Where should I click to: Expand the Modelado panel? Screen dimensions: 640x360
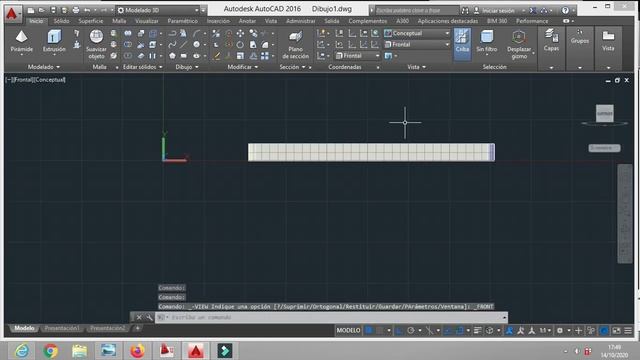[x=44, y=67]
